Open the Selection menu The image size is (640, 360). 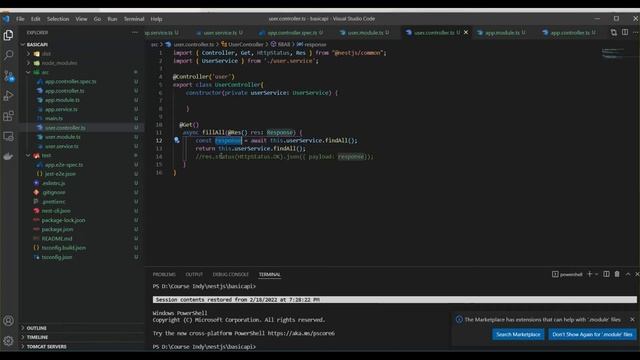point(58,19)
